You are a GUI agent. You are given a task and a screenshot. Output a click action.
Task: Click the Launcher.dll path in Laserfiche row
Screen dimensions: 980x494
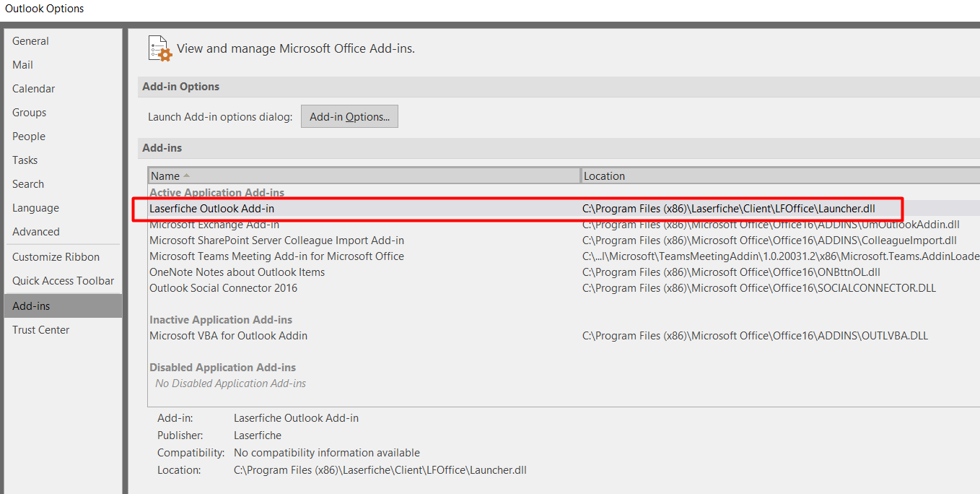pyautogui.click(x=729, y=209)
